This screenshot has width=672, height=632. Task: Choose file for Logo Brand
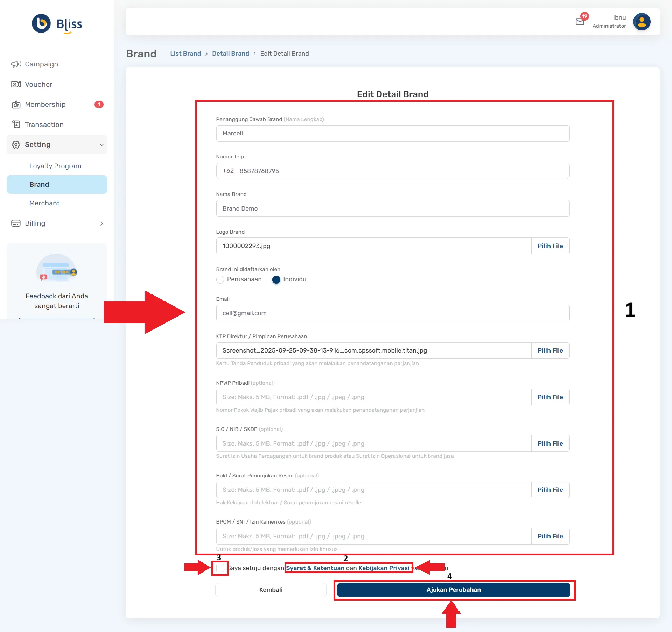point(550,246)
